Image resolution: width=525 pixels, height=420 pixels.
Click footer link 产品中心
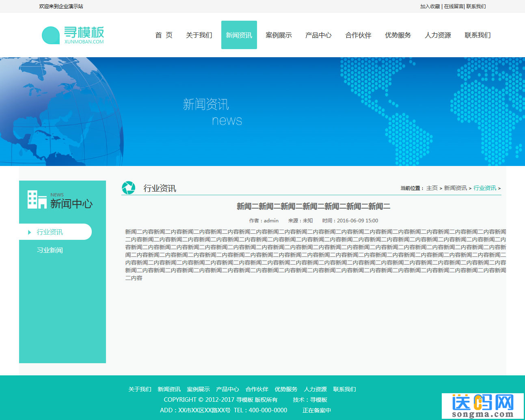coord(227,389)
